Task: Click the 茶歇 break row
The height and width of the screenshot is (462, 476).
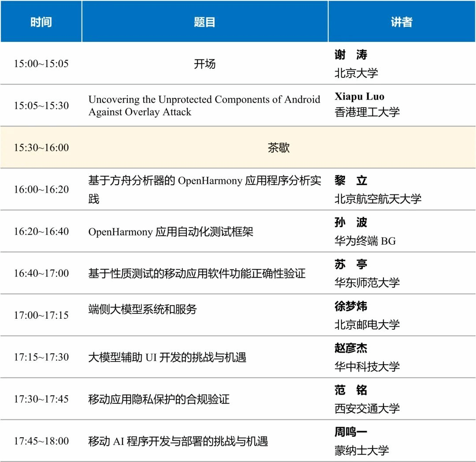Action: (x=279, y=148)
